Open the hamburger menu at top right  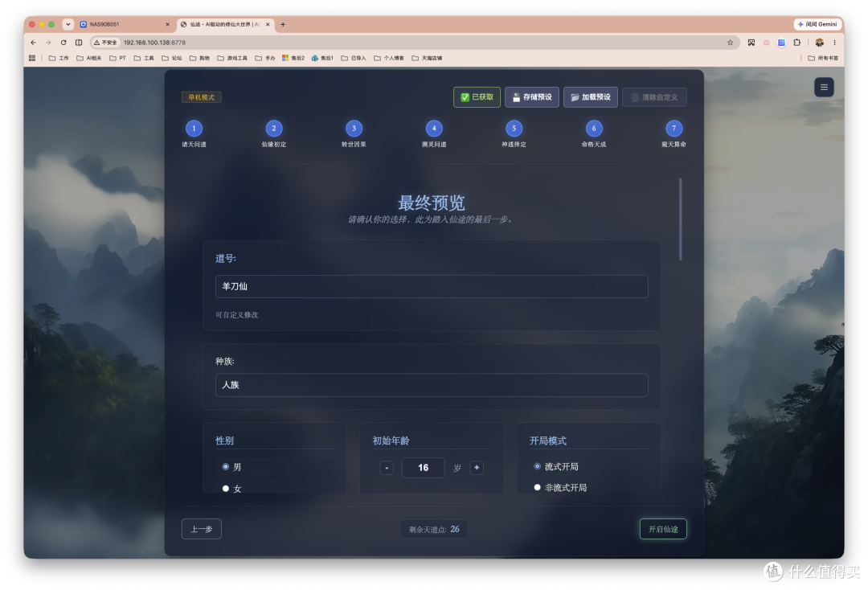[824, 87]
